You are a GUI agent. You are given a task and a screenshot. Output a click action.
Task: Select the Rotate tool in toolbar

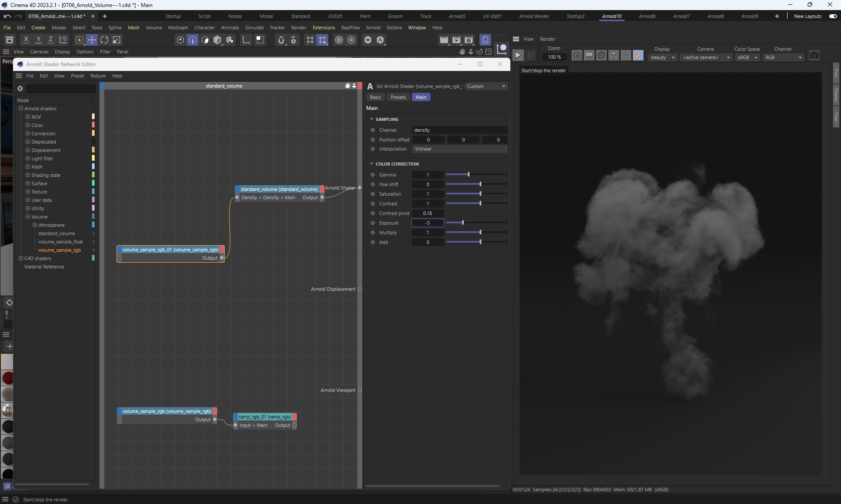click(104, 40)
